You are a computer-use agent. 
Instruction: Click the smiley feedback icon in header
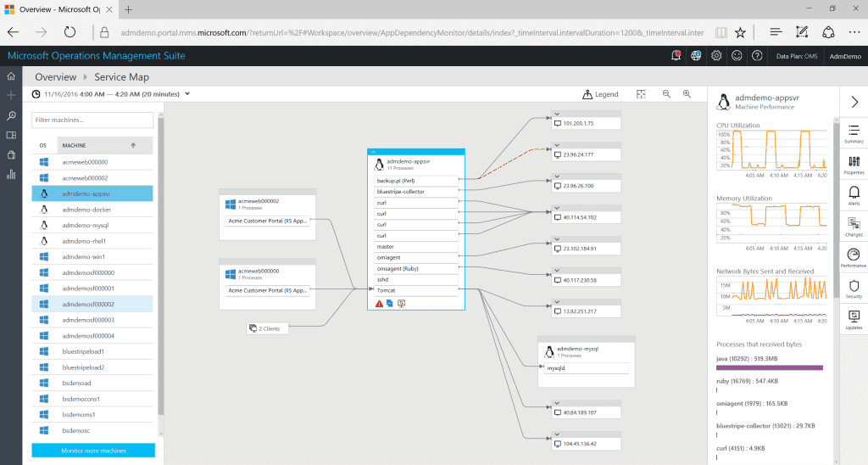[x=736, y=56]
